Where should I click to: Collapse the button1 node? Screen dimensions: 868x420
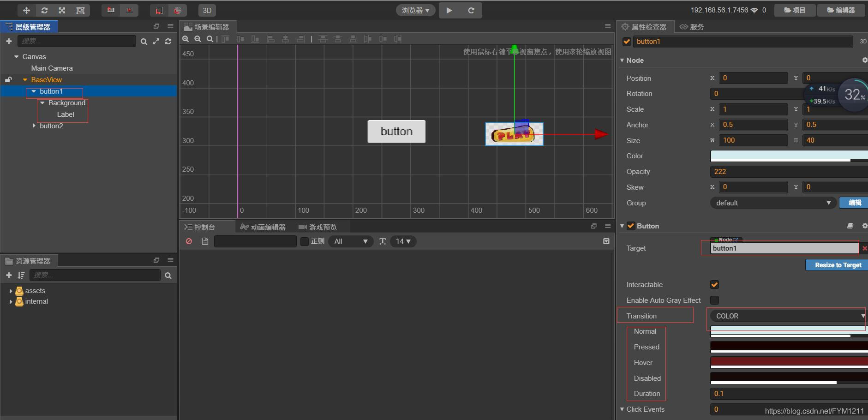pyautogui.click(x=34, y=91)
